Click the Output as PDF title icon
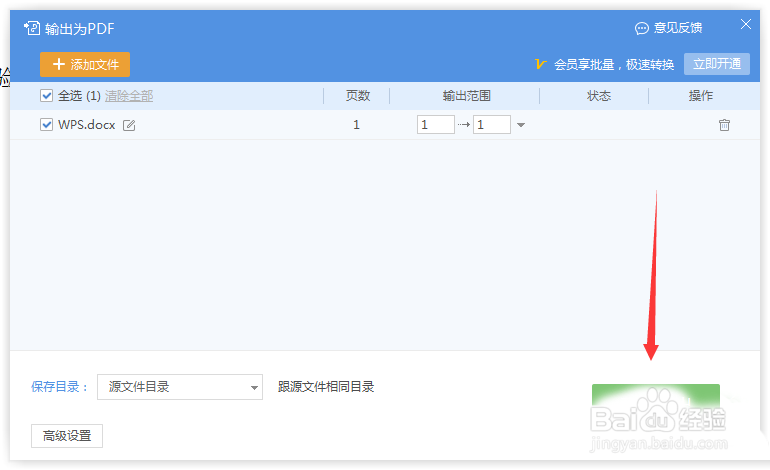This screenshot has width=770, height=470. point(32,28)
